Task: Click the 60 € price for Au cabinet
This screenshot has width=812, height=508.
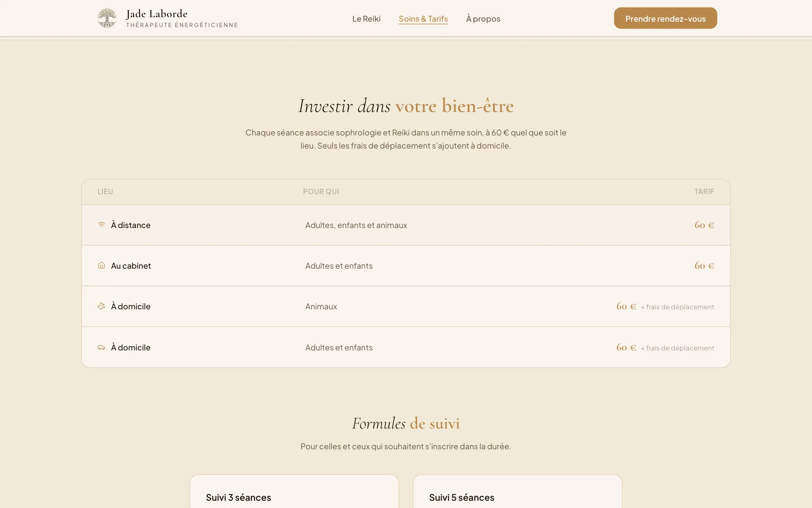Action: [x=704, y=266]
